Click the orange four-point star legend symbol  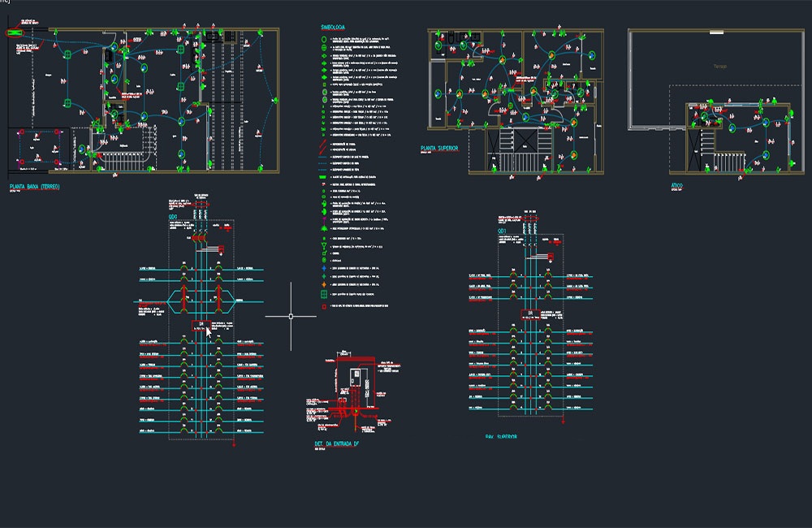point(324,284)
